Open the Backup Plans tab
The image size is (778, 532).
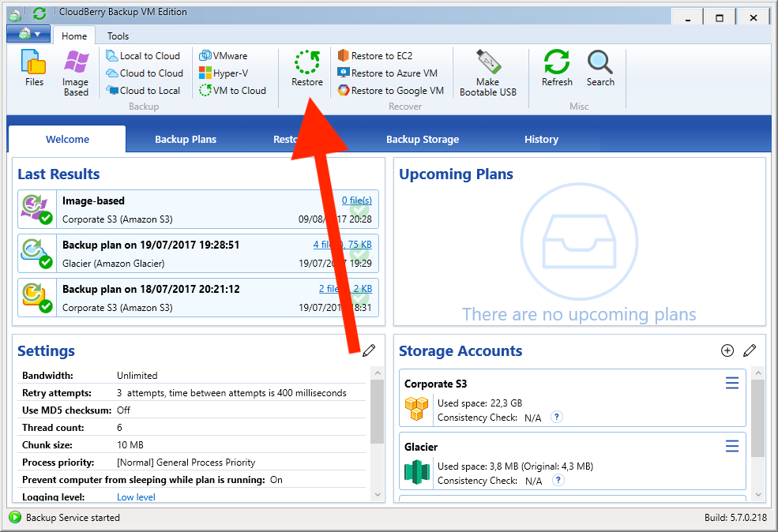click(x=186, y=140)
